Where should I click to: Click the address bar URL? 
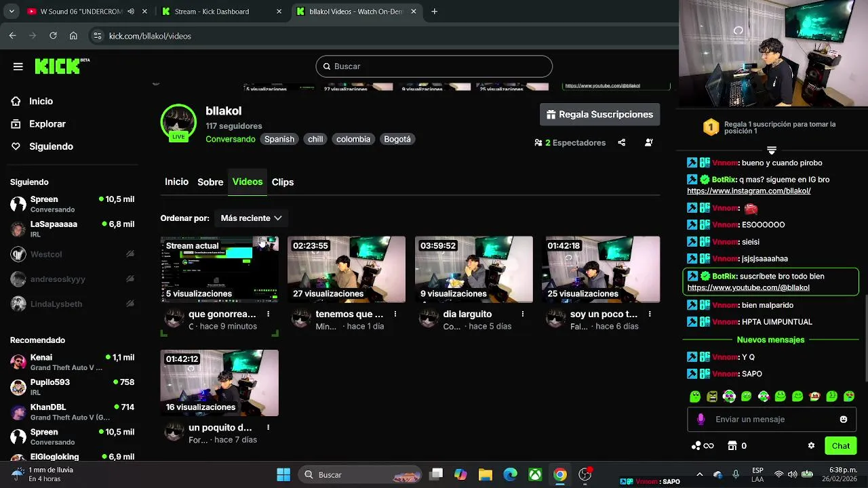point(150,36)
